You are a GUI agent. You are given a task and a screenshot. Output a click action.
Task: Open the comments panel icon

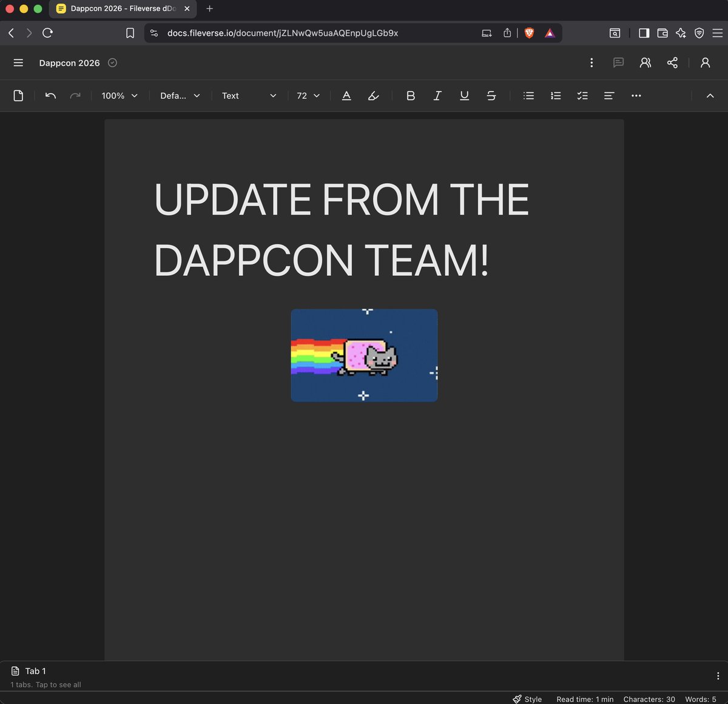(x=618, y=62)
